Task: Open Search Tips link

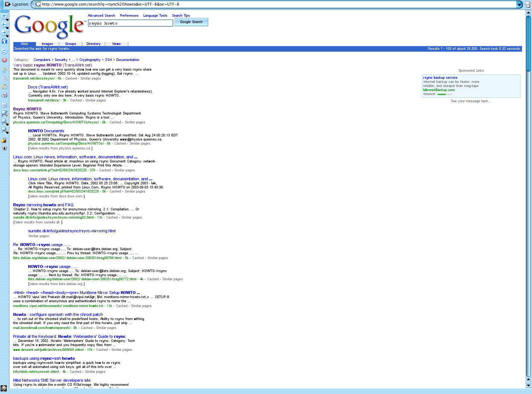Action: click(181, 16)
